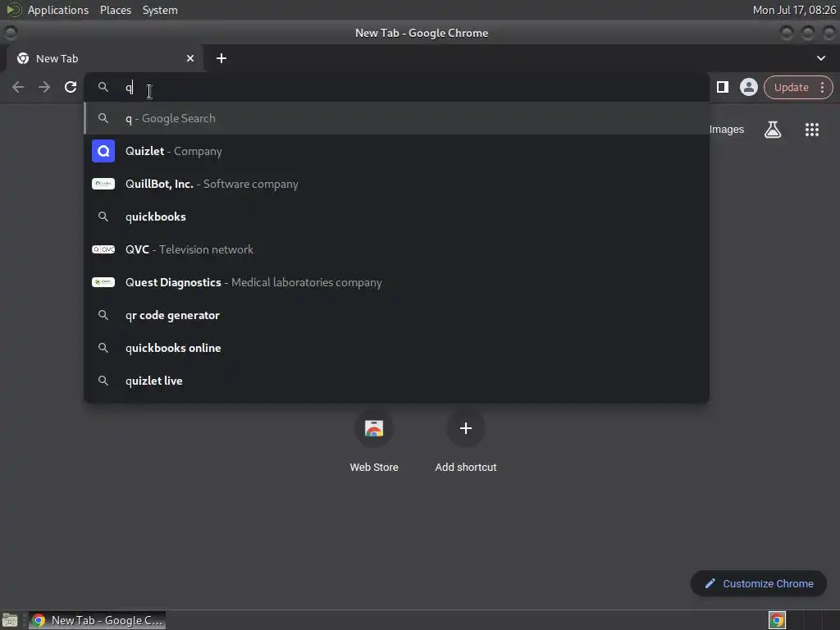Close the New Tab tab
This screenshot has width=840, height=630.
[190, 58]
